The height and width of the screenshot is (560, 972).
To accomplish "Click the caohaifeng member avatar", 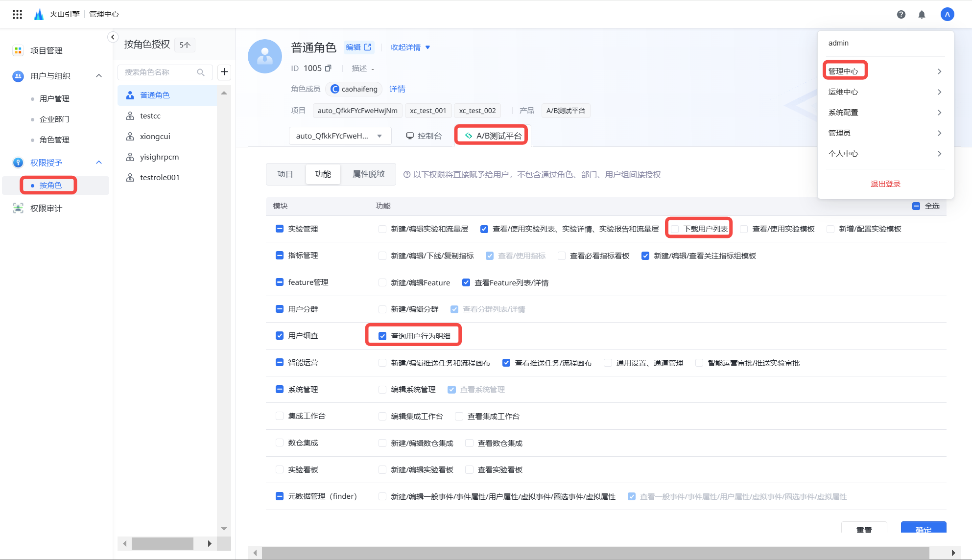I will 335,89.
